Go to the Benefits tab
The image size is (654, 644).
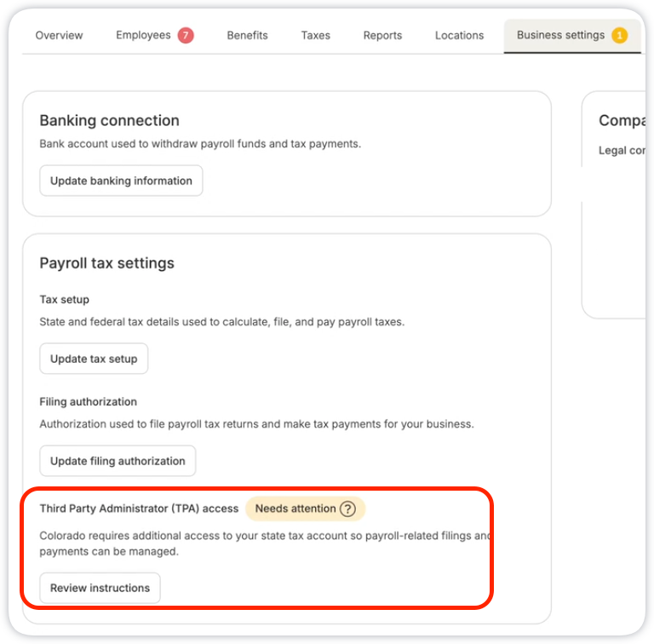[247, 36]
